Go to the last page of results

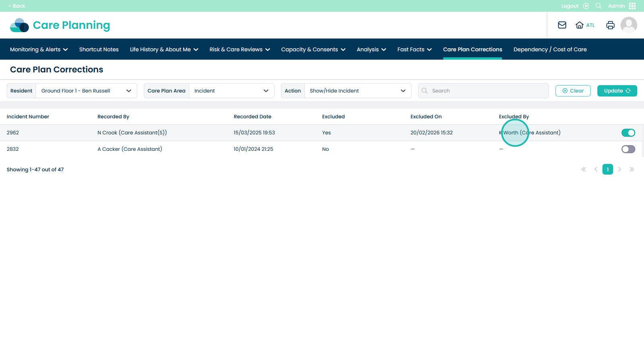coord(632,169)
